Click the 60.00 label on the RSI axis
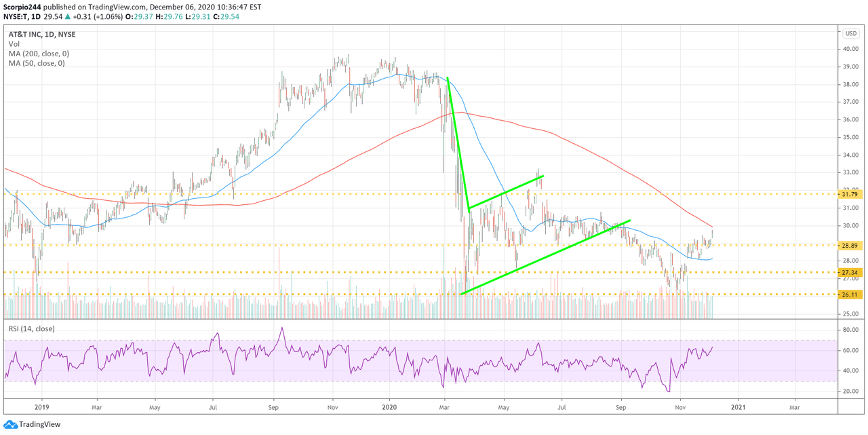The image size is (868, 435). (851, 351)
